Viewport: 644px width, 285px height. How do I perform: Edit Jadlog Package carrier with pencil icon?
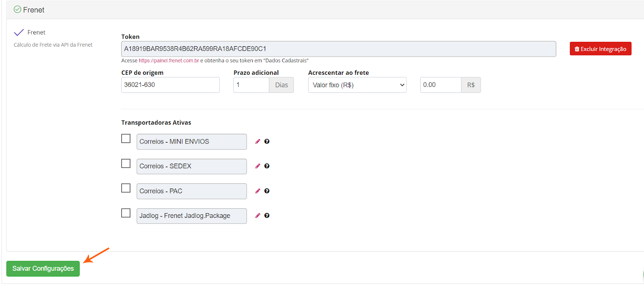tap(258, 215)
